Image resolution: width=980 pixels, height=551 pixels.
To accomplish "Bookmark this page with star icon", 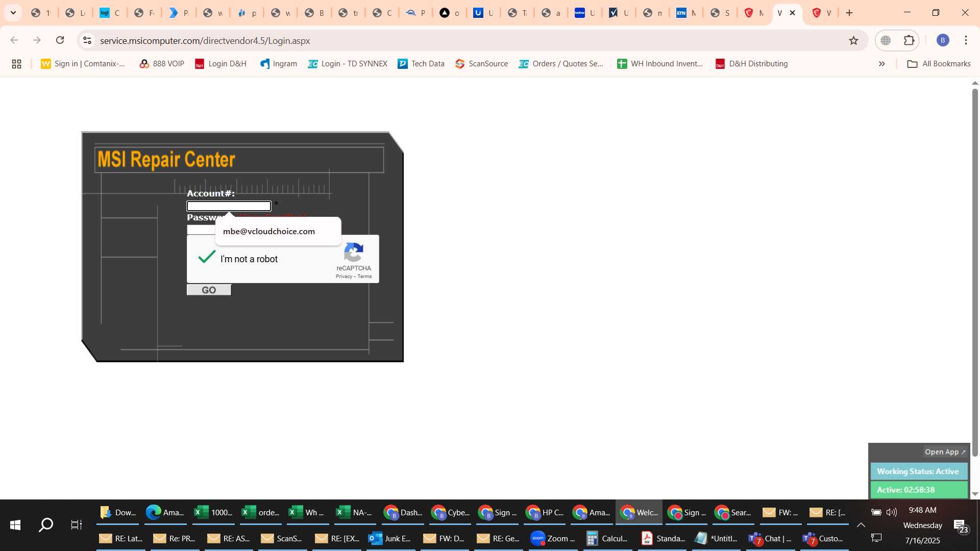I will 853,40.
